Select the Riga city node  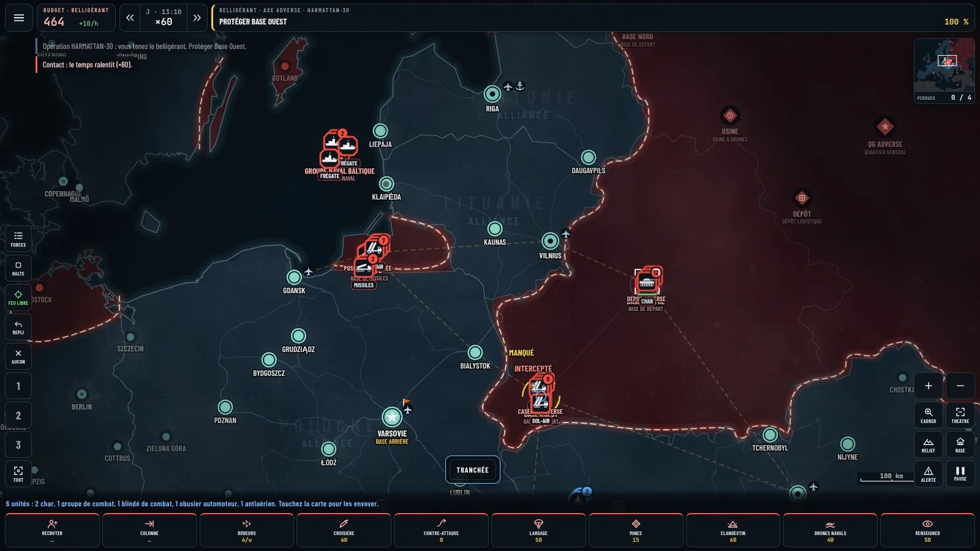[x=492, y=94]
